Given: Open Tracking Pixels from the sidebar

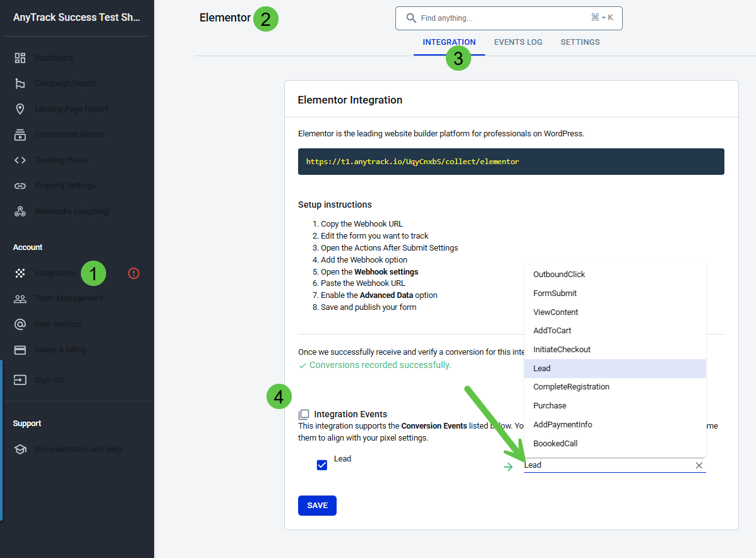Looking at the screenshot, I should pyautogui.click(x=61, y=160).
